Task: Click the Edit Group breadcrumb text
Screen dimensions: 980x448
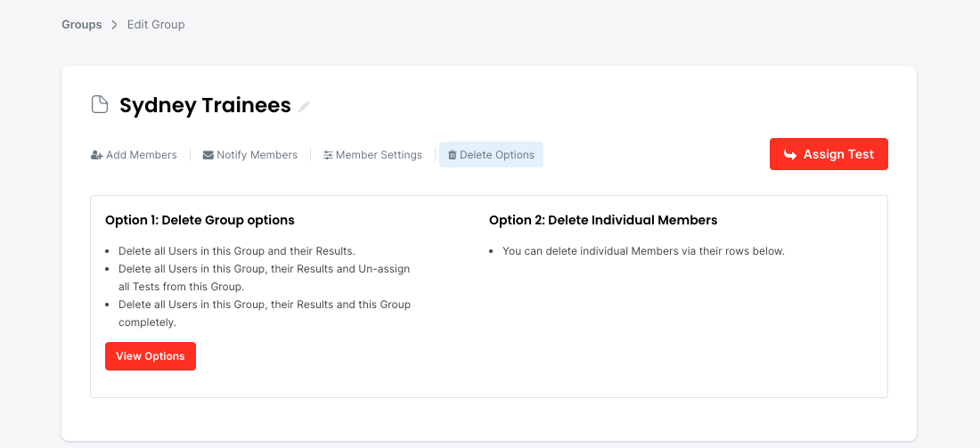Action: (156, 25)
